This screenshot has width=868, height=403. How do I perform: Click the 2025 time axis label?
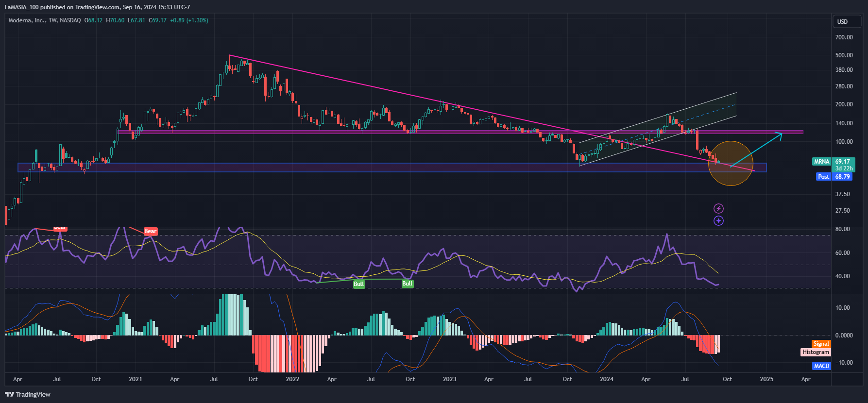tap(766, 379)
